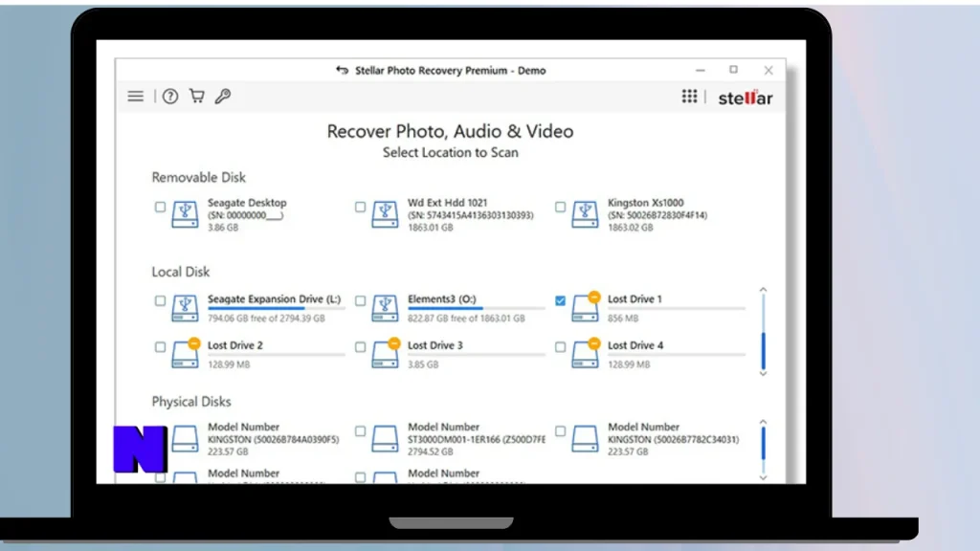Click Seagate Expansion Drive usage bar
The height and width of the screenshot is (551, 980).
pos(277,308)
